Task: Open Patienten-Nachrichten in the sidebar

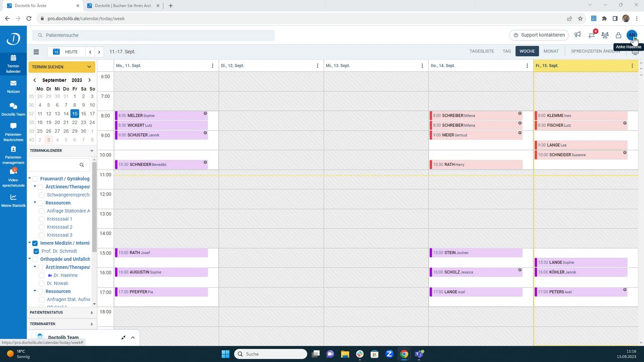Action: pos(13,132)
